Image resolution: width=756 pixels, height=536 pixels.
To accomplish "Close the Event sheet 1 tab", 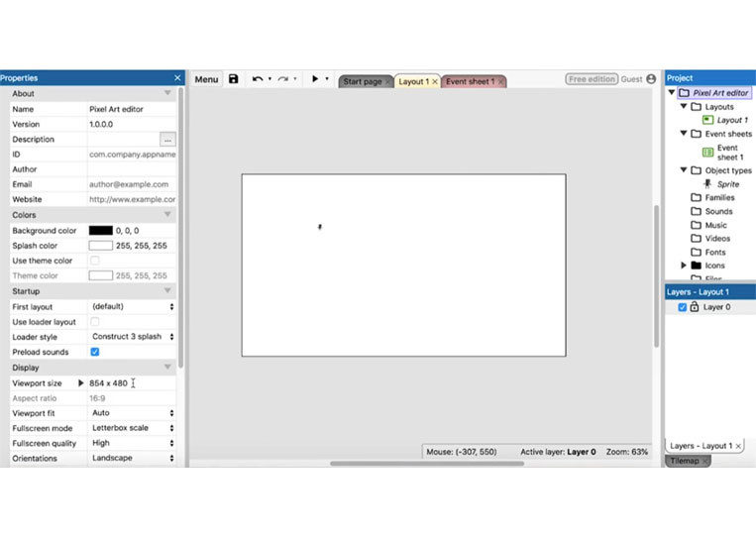I will click(501, 82).
